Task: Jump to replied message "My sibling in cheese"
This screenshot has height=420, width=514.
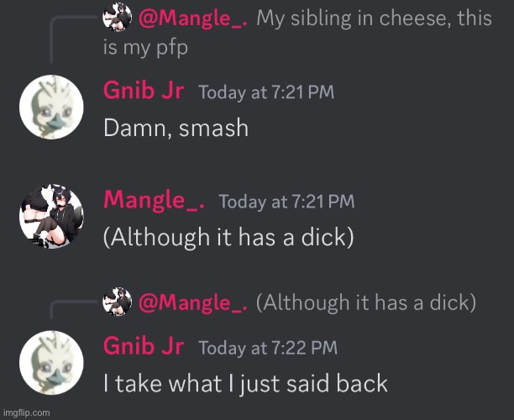Action: (x=297, y=32)
